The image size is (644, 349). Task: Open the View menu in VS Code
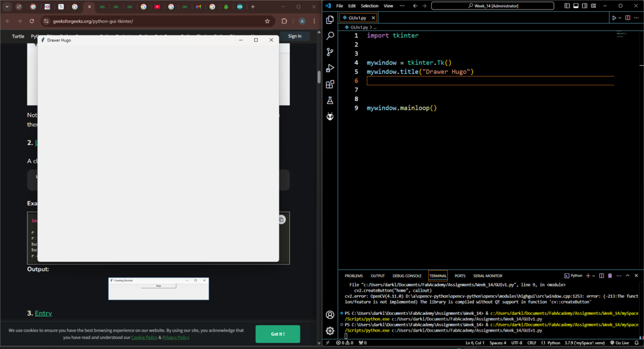tap(388, 6)
